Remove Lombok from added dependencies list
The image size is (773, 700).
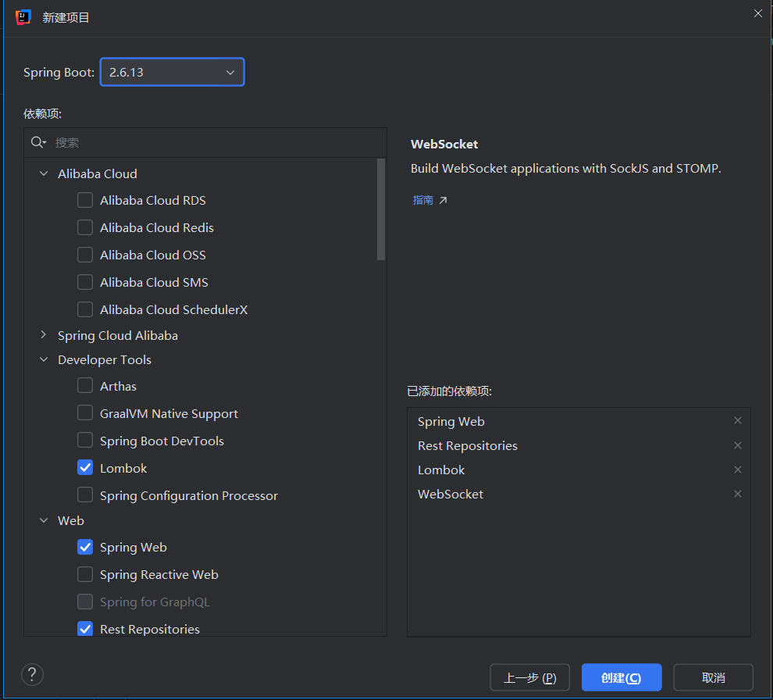(x=738, y=469)
